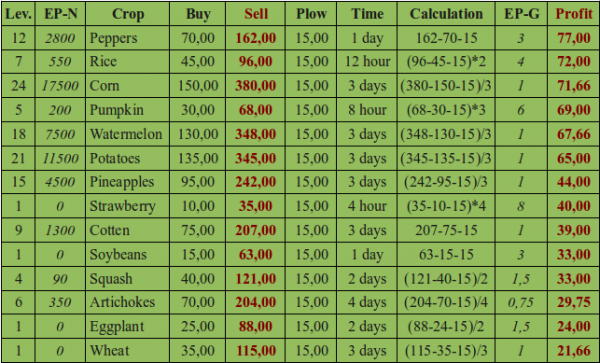Click the Pumpkin calculation cell

pos(446,110)
